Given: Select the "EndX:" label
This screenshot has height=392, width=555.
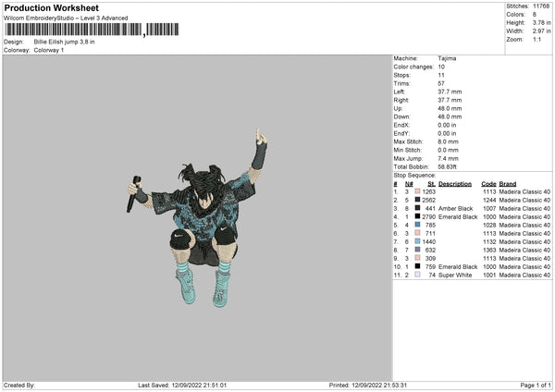Looking at the screenshot, I should 401,125.
